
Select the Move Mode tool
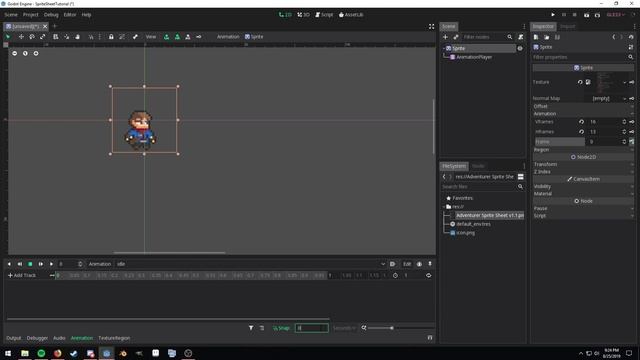pyautogui.click(x=21, y=37)
